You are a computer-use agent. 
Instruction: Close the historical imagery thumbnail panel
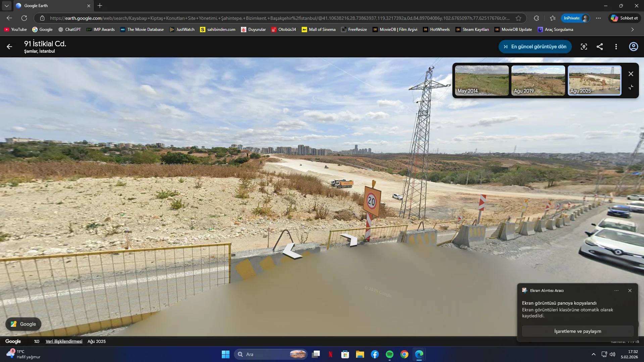point(631,74)
